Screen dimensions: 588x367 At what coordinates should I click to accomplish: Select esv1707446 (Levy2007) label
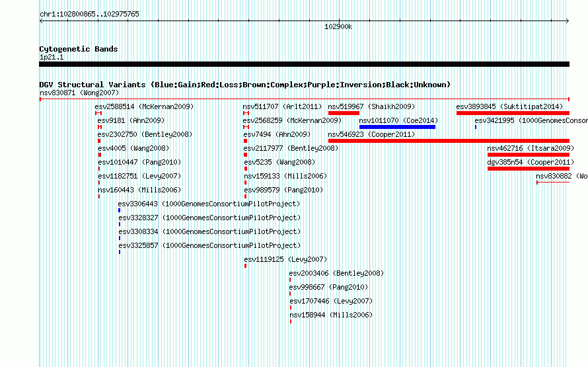[x=332, y=301]
